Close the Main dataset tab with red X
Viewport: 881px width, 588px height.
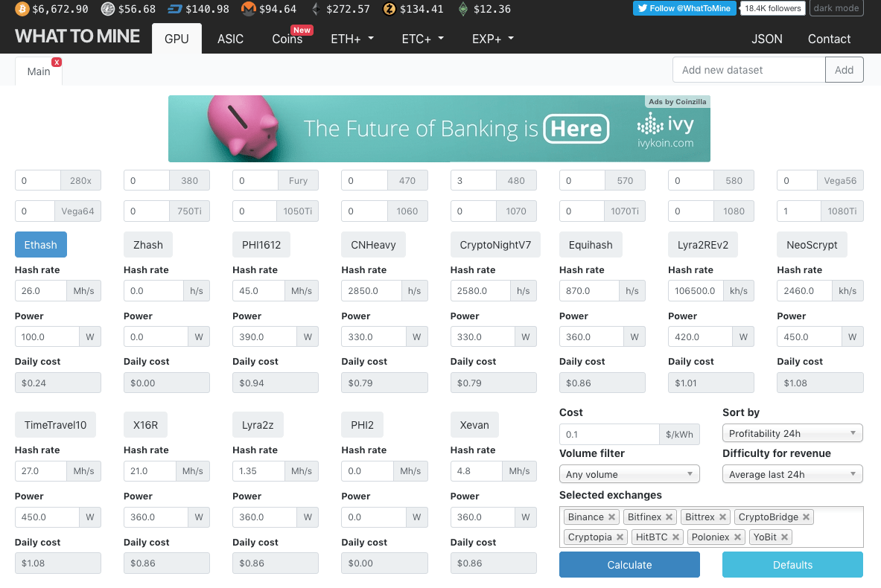click(57, 63)
